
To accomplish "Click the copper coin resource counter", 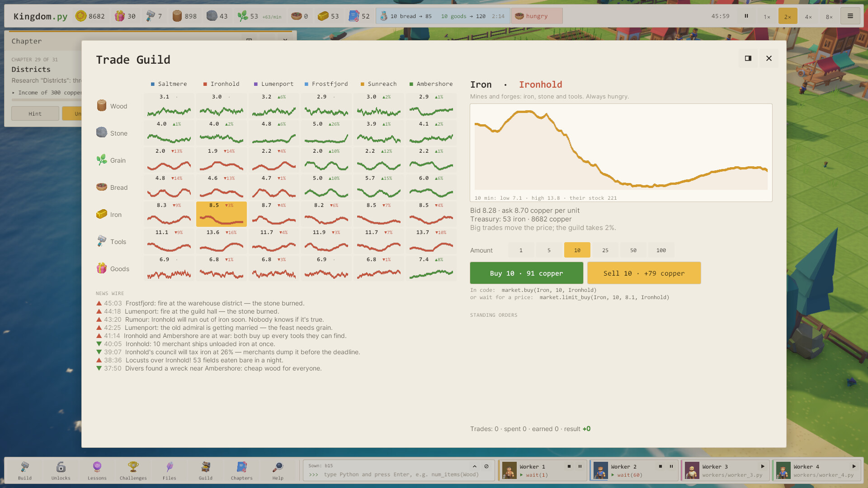I will coord(90,16).
